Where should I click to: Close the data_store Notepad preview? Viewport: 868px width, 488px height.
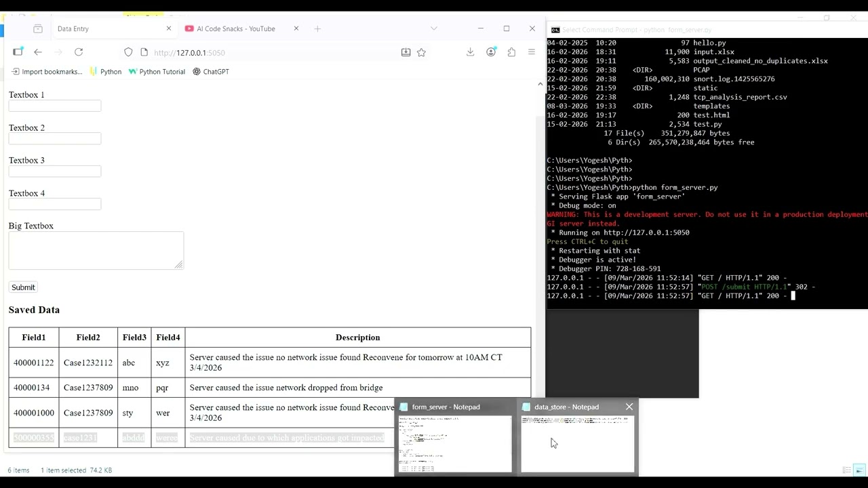(629, 407)
